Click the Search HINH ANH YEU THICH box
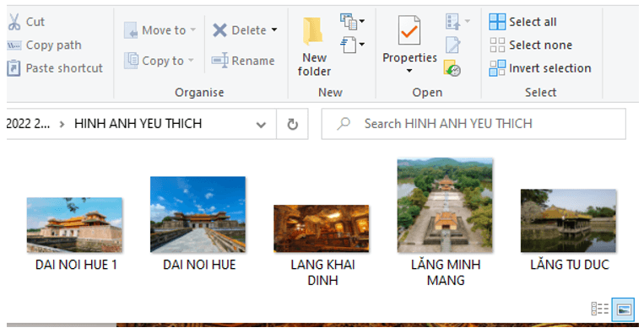This screenshot has width=644, height=333. pyautogui.click(x=474, y=124)
